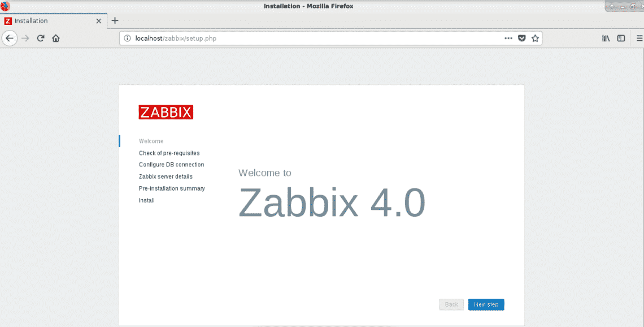This screenshot has width=644, height=327.
Task: Open a new tab with plus button
Action: [x=115, y=20]
